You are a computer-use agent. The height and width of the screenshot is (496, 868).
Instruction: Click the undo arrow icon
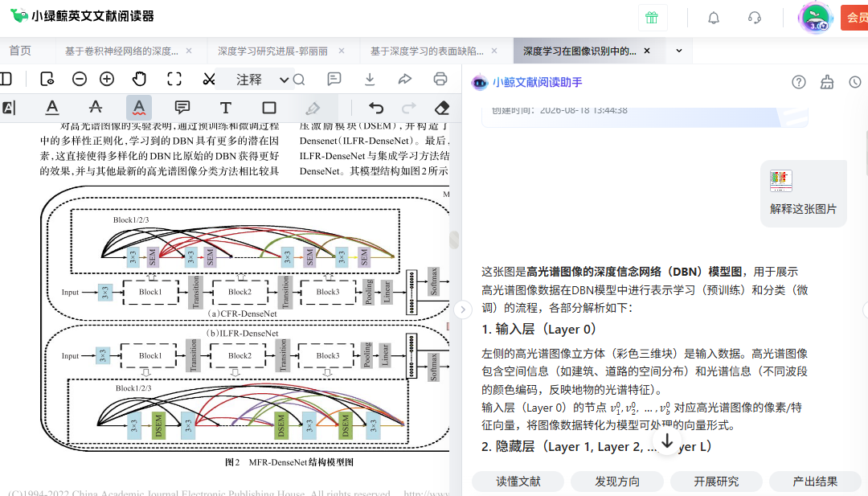point(376,108)
